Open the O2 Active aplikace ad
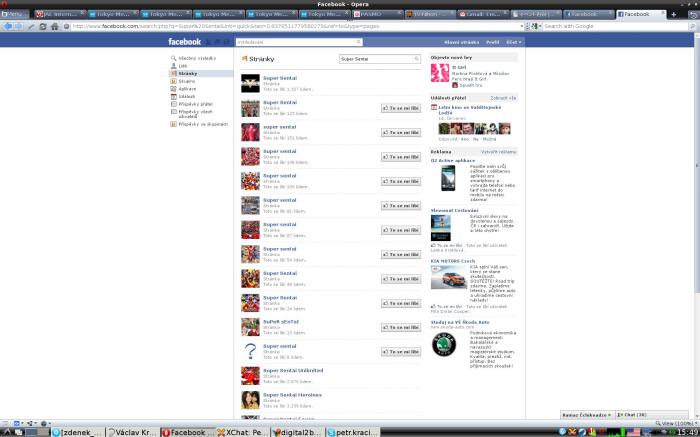 [453, 161]
